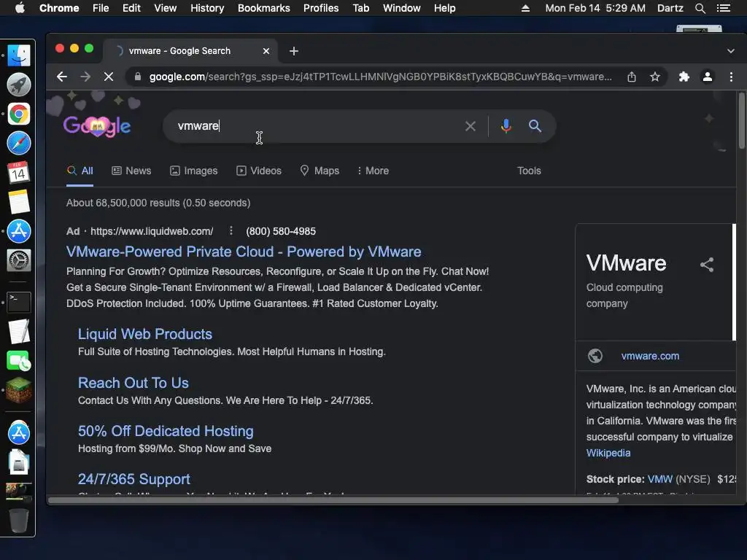Open Chrome profile avatar button
The width and height of the screenshot is (747, 560).
point(708,77)
